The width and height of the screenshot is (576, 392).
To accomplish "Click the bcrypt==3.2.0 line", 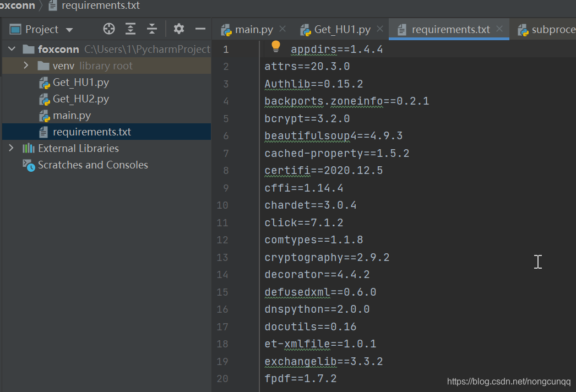I will [x=307, y=119].
